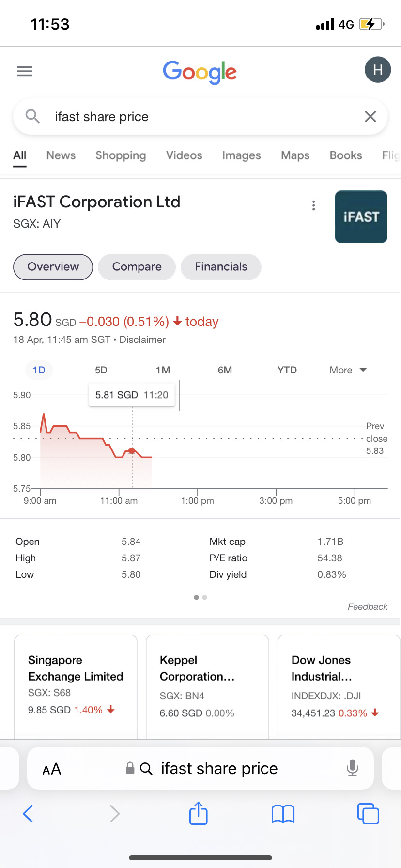Open the three-dot options for iFAST

[314, 205]
